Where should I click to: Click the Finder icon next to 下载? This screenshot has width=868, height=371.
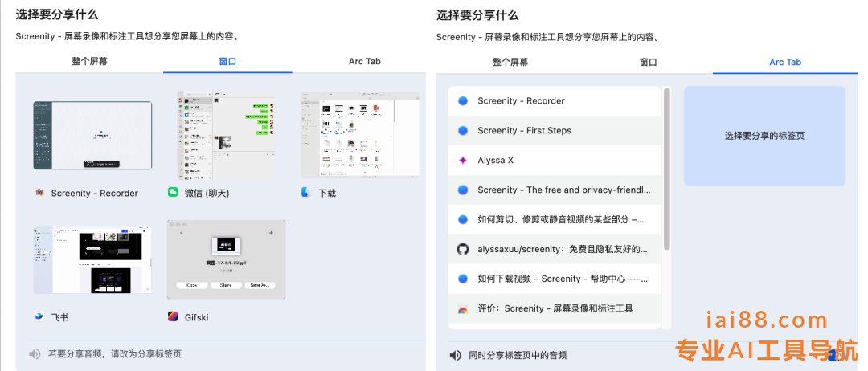pyautogui.click(x=306, y=193)
